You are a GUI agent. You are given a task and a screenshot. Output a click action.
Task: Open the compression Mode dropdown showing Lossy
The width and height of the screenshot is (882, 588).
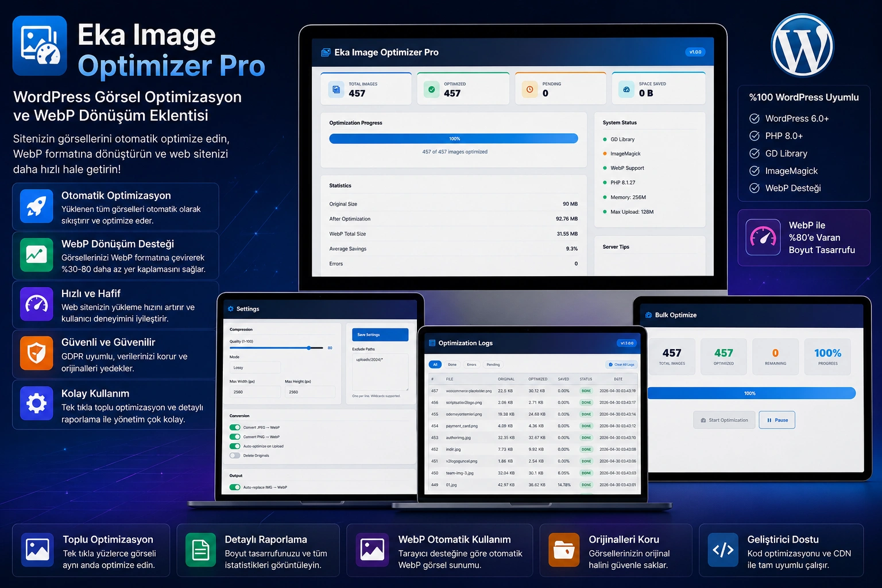[x=255, y=367]
